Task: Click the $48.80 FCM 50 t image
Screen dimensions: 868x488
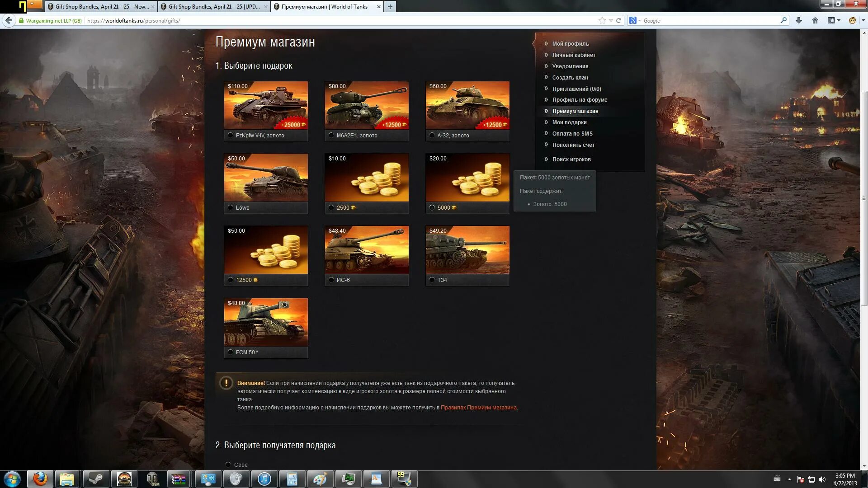Action: click(x=266, y=322)
